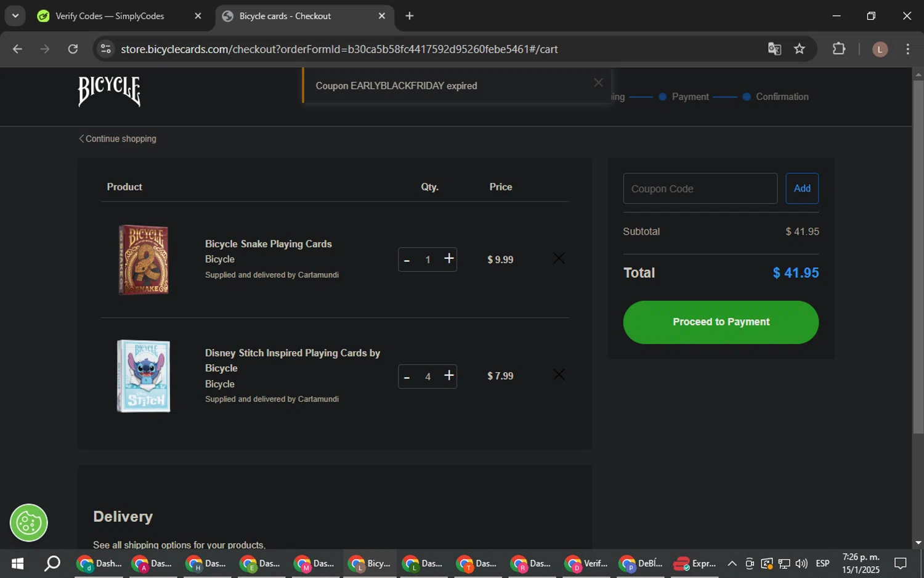Click the page vertical scrollbar
Viewport: 924px width, 578px height.
click(918, 256)
